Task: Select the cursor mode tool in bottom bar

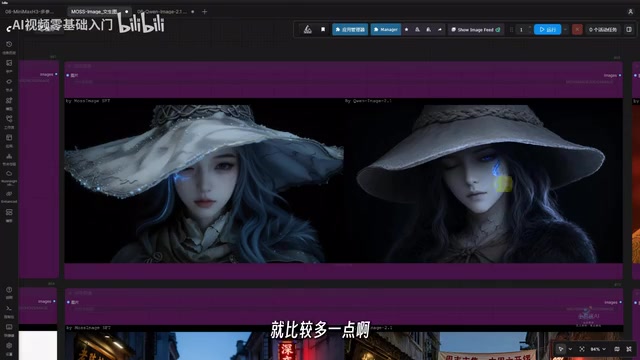Action: [x=561, y=349]
